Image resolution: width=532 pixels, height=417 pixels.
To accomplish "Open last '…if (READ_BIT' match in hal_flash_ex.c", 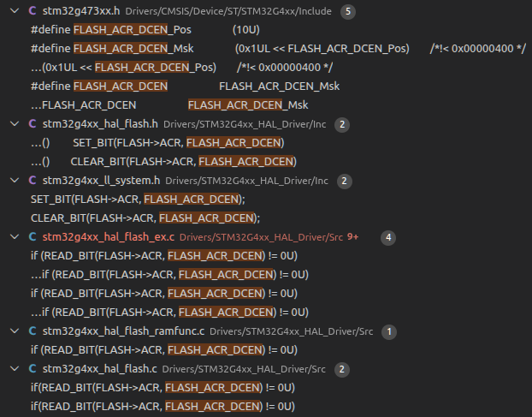I will (x=169, y=312).
